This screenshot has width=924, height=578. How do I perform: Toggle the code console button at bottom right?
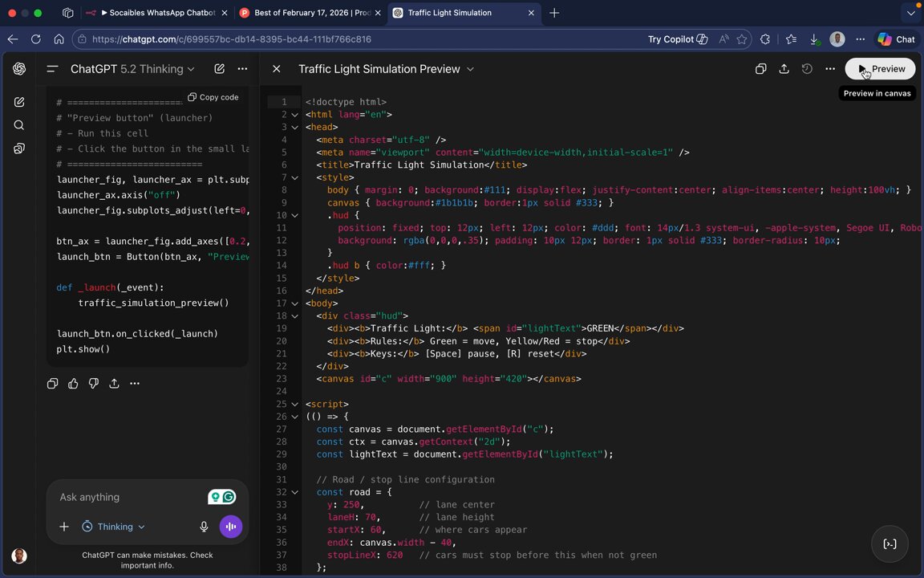click(890, 543)
